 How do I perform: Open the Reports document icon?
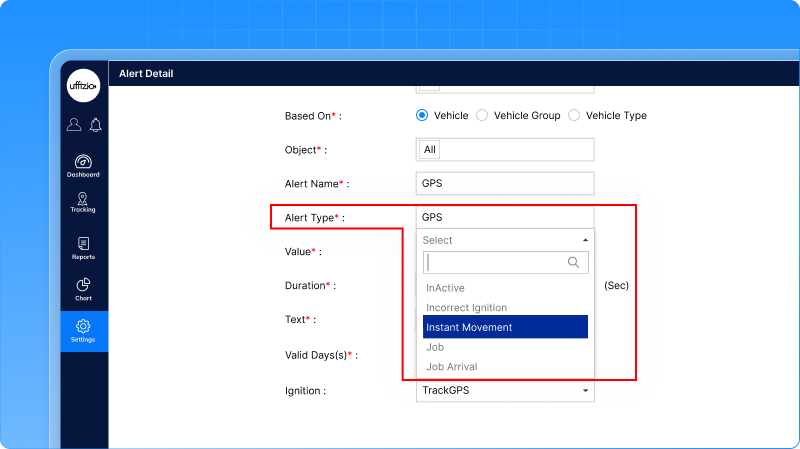pos(83,244)
